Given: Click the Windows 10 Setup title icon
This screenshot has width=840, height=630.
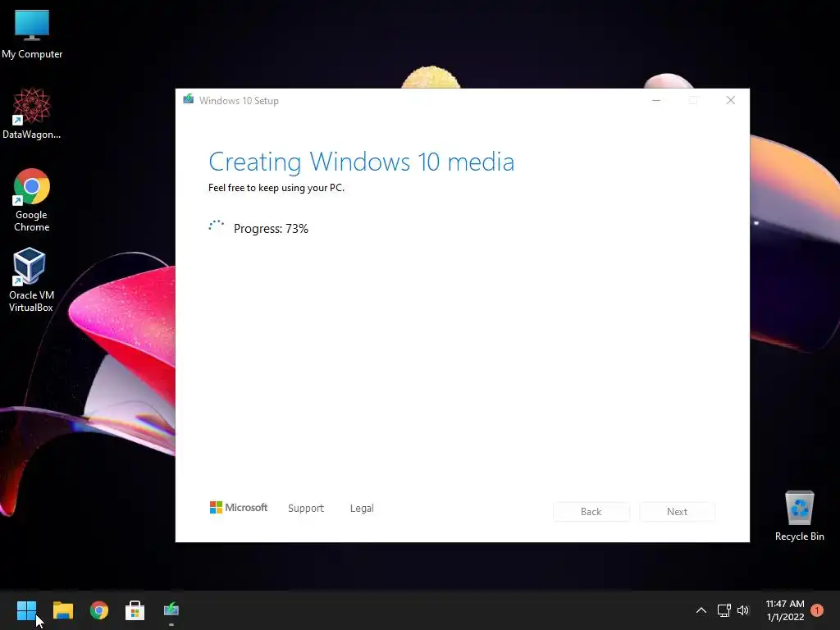Looking at the screenshot, I should click(x=188, y=99).
